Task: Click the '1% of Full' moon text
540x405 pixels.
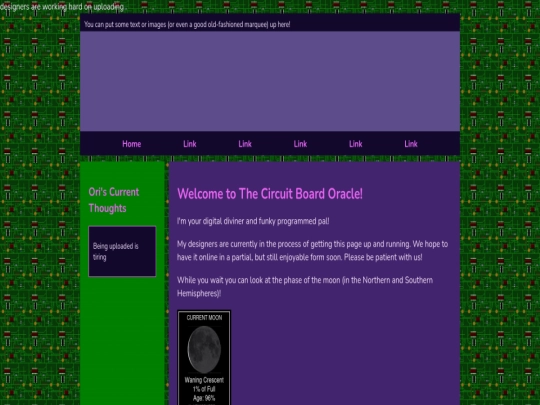Action: click(x=204, y=389)
